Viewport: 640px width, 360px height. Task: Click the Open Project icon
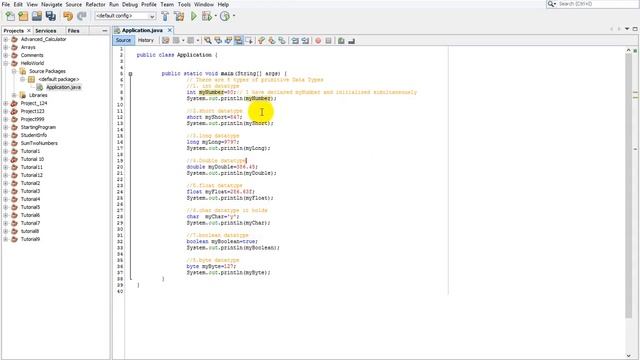pyautogui.click(x=37, y=16)
